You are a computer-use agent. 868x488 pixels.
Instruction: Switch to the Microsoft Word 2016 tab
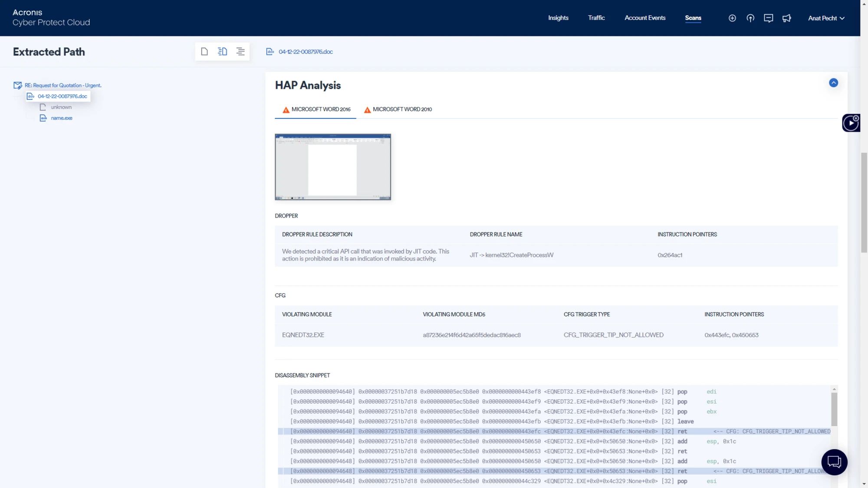point(316,109)
